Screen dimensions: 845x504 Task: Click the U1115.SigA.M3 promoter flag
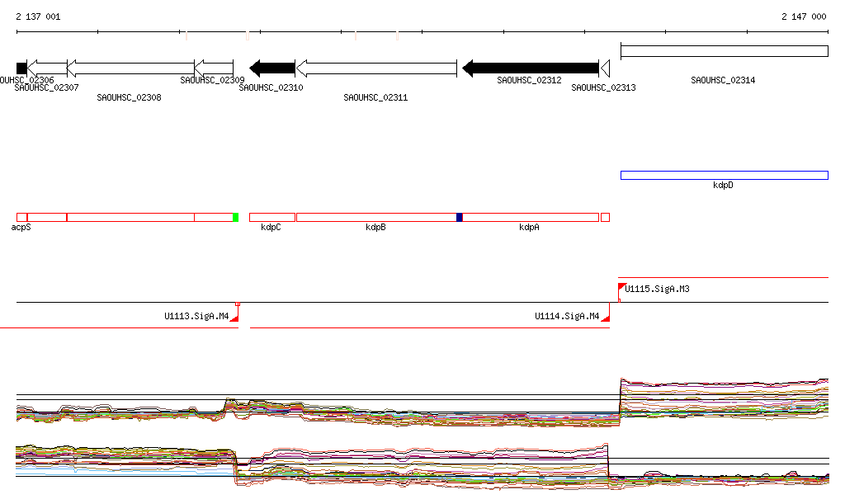[621, 287]
